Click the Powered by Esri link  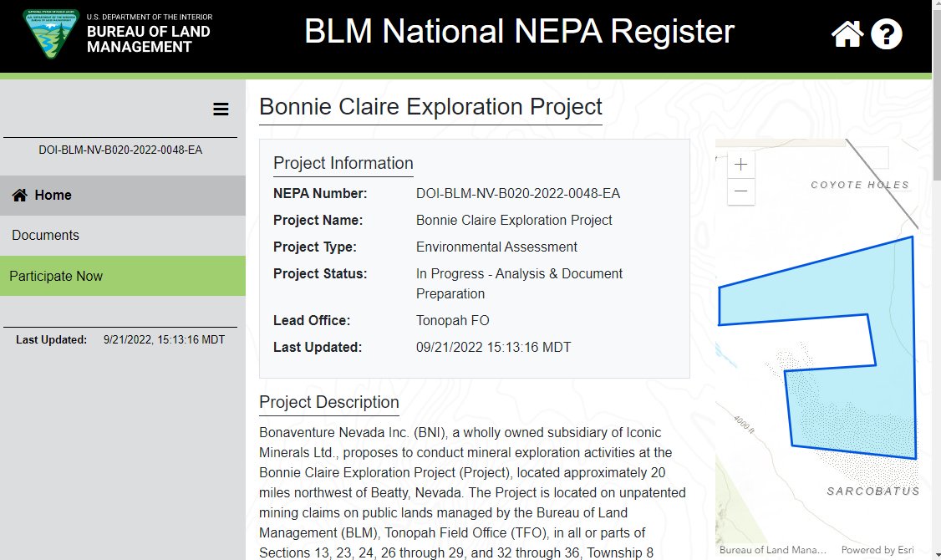click(879, 549)
